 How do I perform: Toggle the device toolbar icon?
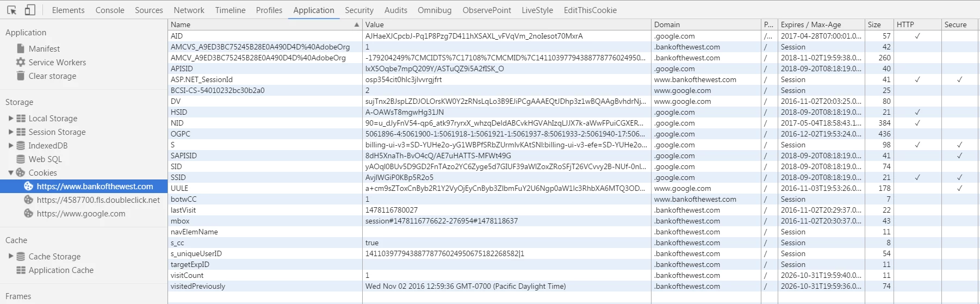pyautogui.click(x=30, y=10)
